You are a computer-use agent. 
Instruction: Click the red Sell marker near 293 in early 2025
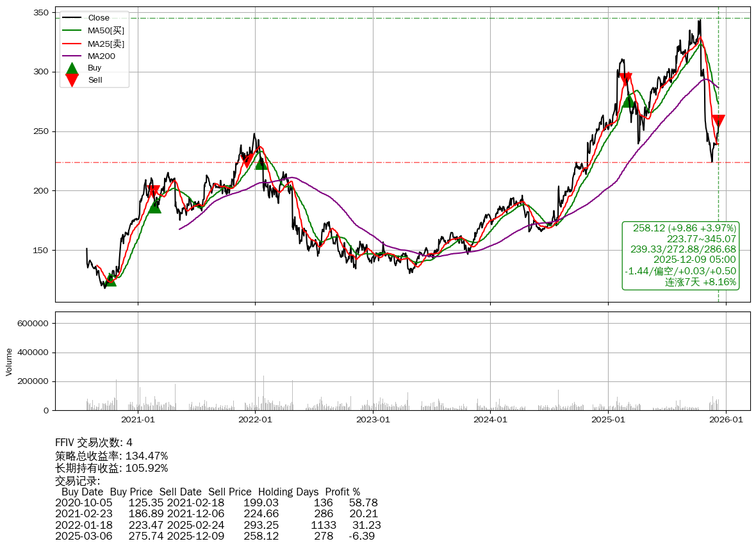tap(626, 79)
